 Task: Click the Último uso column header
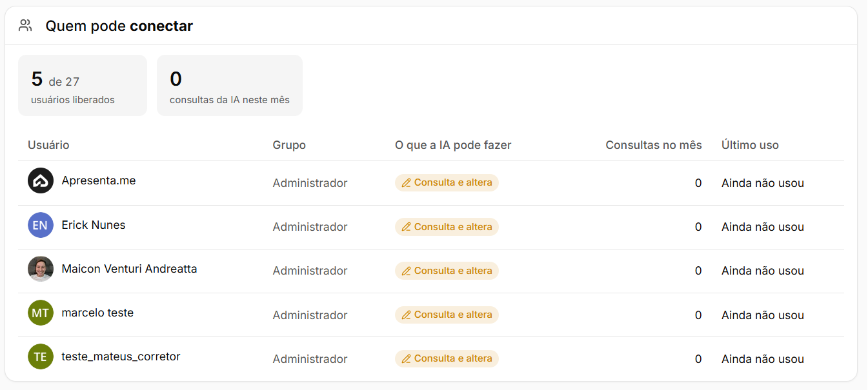[750, 145]
